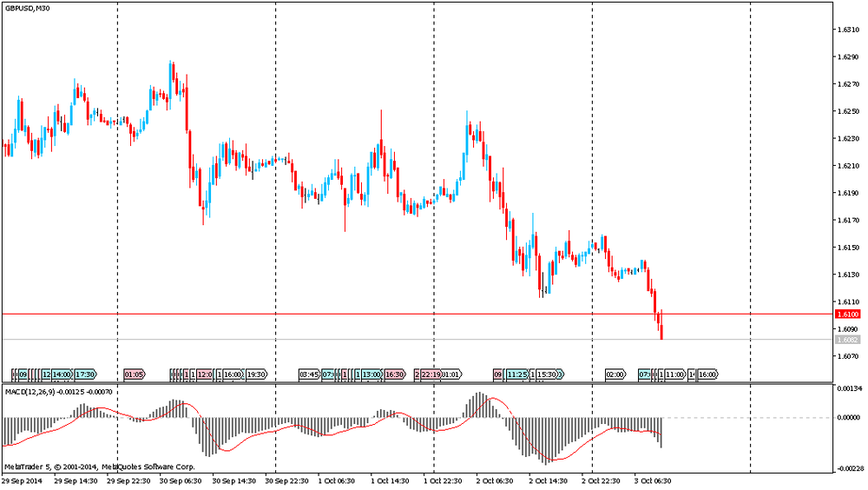Open the pink 01:05 event marker

coord(135,374)
